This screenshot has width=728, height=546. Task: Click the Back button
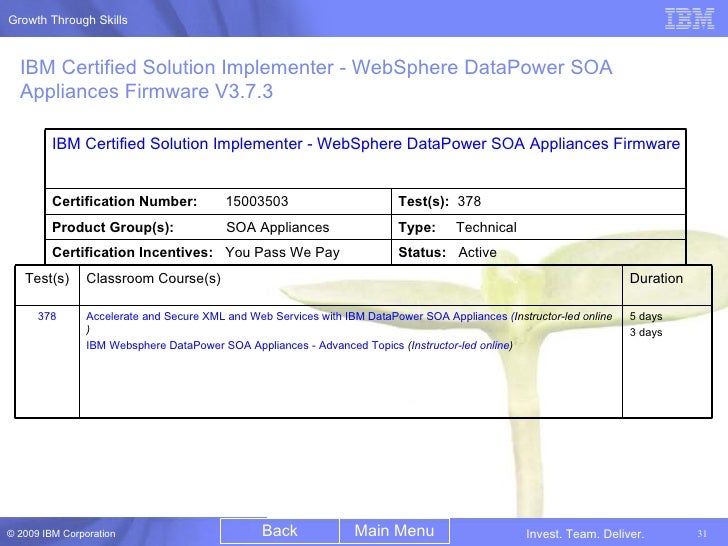[280, 531]
